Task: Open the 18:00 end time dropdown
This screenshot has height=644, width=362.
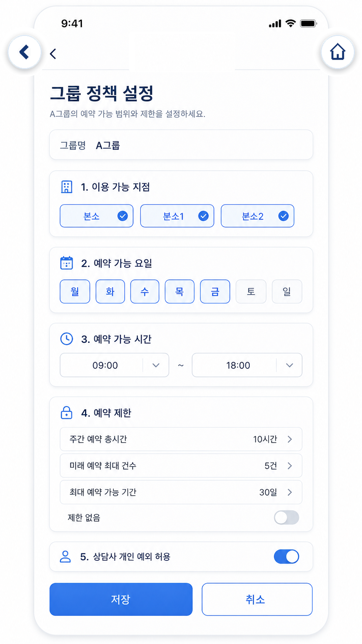Action: [x=247, y=365]
